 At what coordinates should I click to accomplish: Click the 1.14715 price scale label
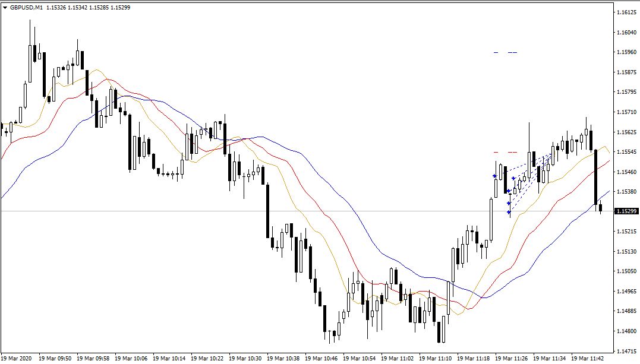(x=626, y=351)
